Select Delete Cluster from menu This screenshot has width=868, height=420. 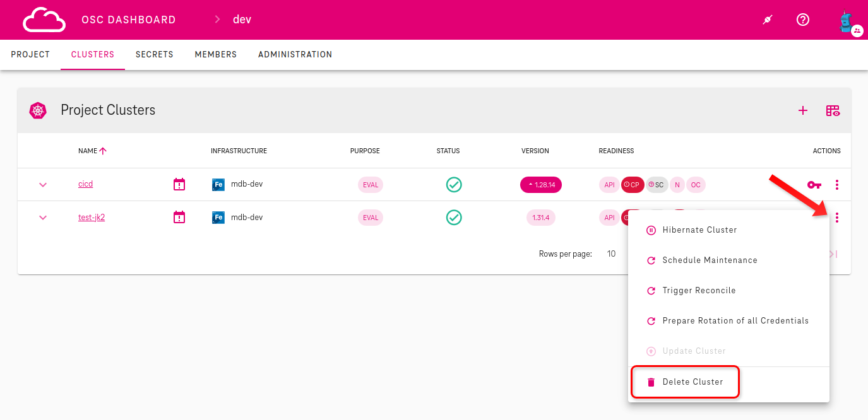[692, 382]
